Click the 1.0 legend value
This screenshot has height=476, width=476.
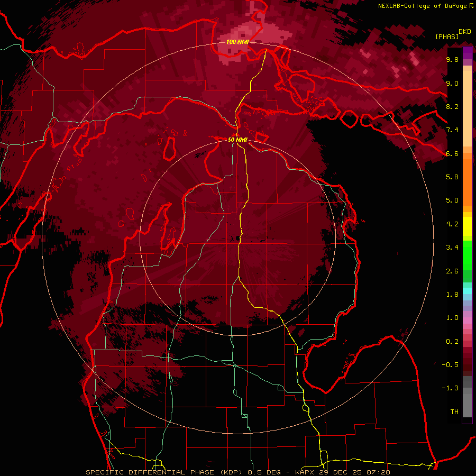pos(452,318)
